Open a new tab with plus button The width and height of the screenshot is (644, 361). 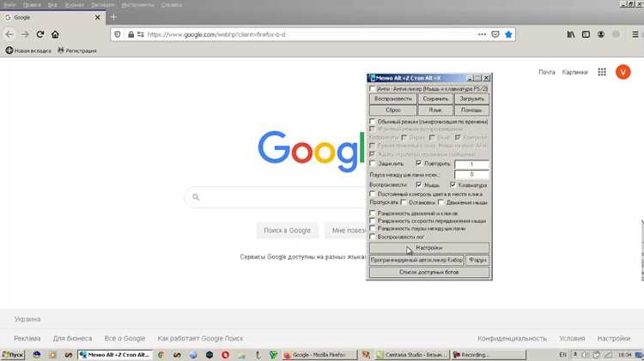[x=113, y=17]
